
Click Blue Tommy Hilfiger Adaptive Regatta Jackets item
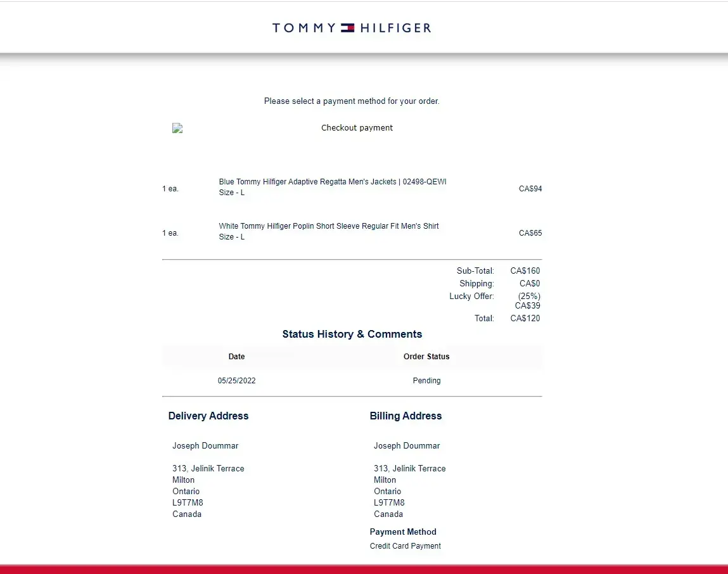coord(333,182)
